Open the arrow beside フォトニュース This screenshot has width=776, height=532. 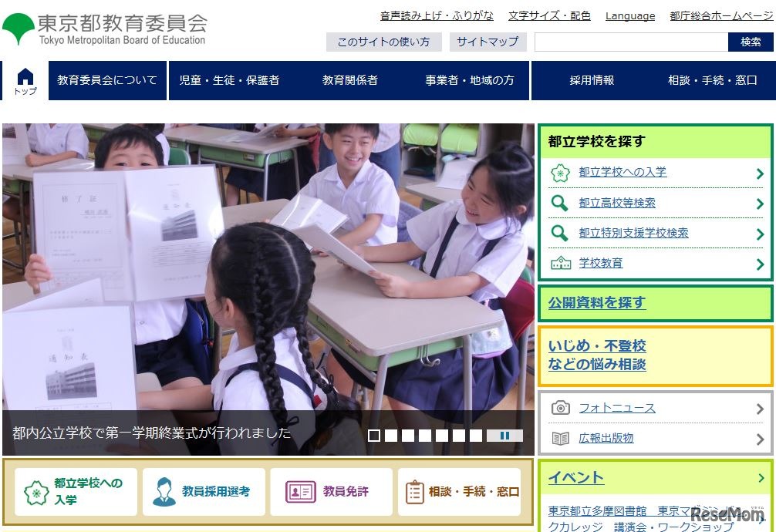click(x=759, y=407)
